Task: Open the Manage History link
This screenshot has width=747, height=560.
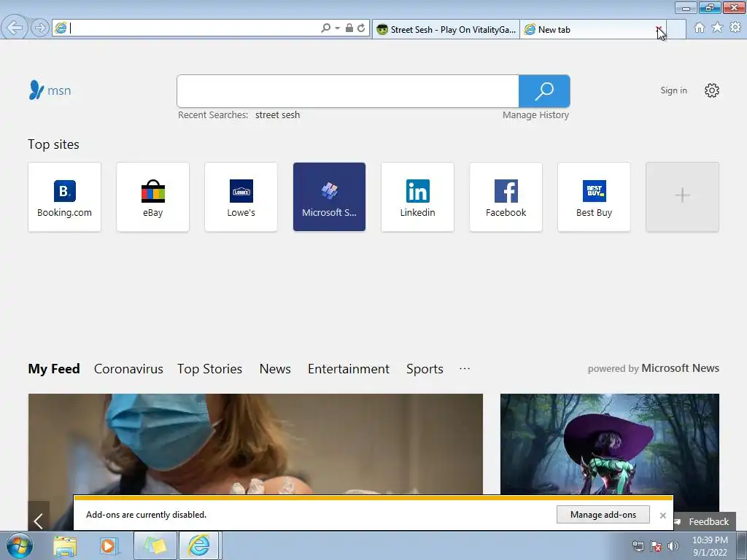Action: [535, 114]
